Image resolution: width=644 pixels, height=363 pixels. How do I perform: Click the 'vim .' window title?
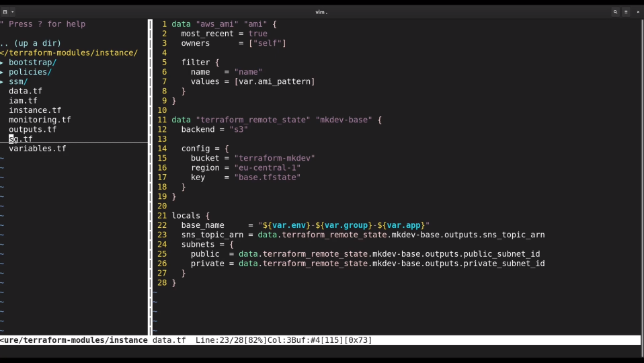tap(321, 12)
